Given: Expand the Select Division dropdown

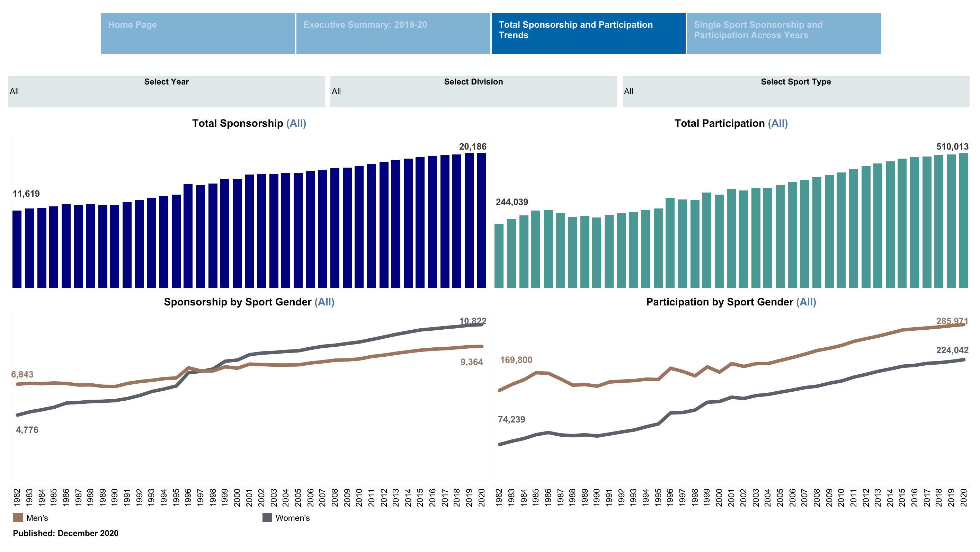Looking at the screenshot, I should pyautogui.click(x=473, y=92).
